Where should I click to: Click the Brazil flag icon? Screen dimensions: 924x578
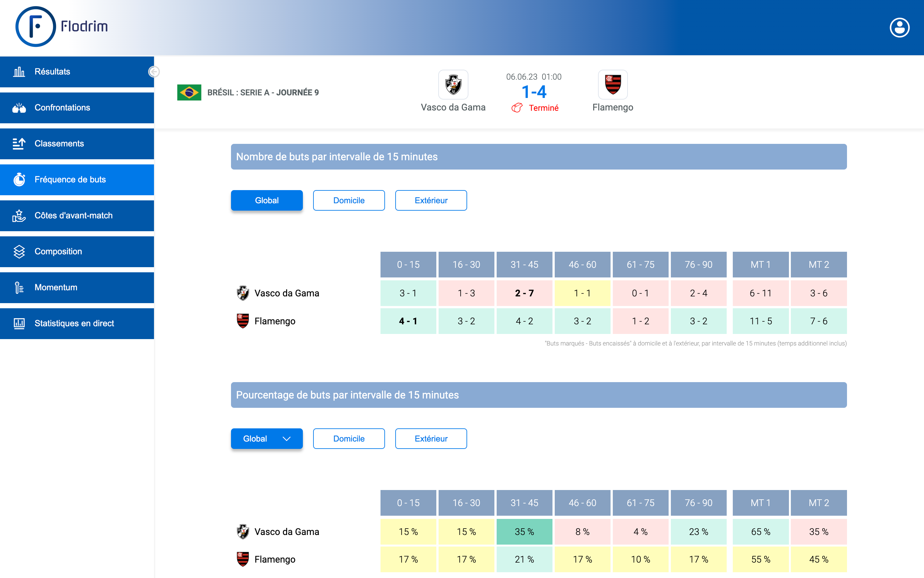coord(189,92)
